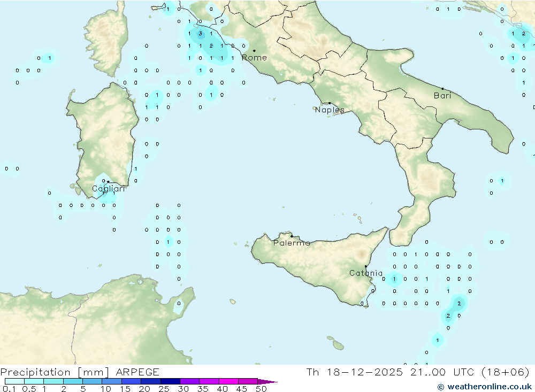Image resolution: width=535 pixels, height=392 pixels.
Task: Click the Cagliari city label
Action: [109, 189]
